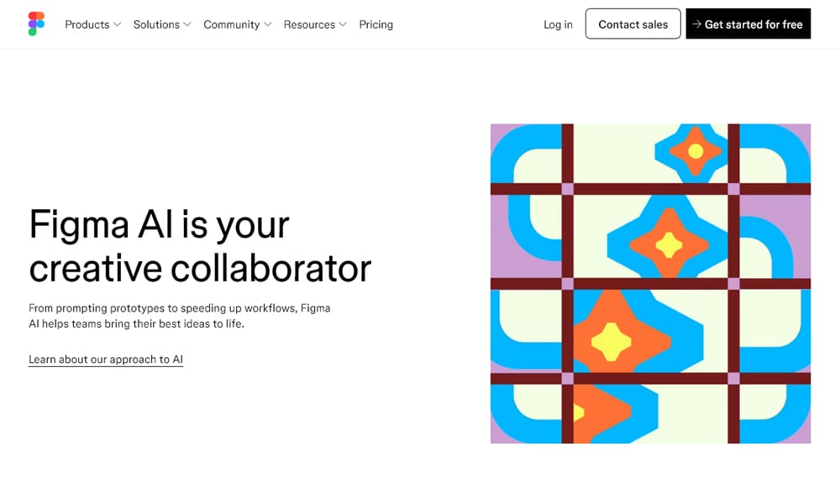The image size is (840, 504).
Task: Click the green Figma logo segment
Action: (32, 32)
